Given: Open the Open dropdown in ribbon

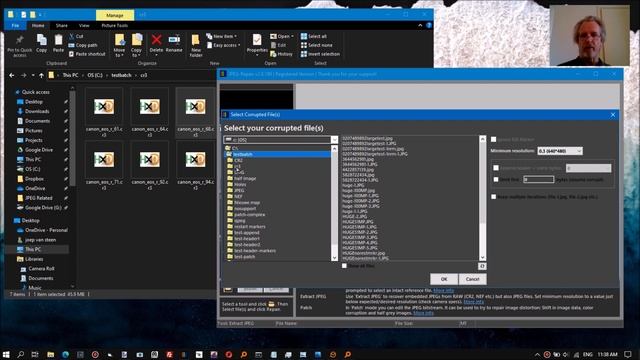Looking at the screenshot, I should click(282, 36).
